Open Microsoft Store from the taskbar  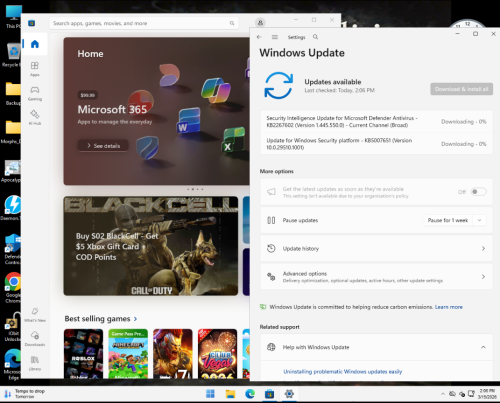pyautogui.click(x=269, y=394)
